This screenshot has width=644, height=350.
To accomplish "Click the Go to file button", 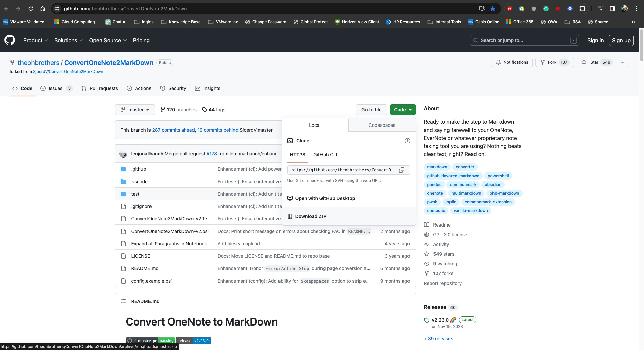I will point(371,110).
